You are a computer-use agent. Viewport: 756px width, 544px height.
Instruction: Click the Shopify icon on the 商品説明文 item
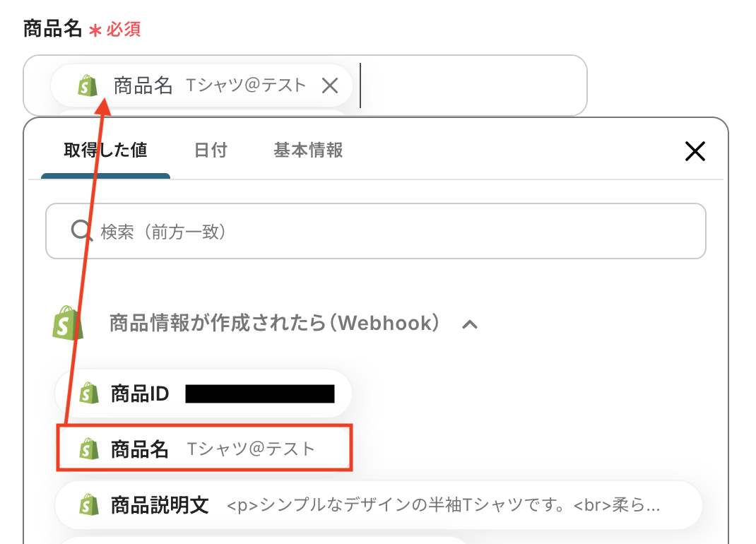coord(88,505)
